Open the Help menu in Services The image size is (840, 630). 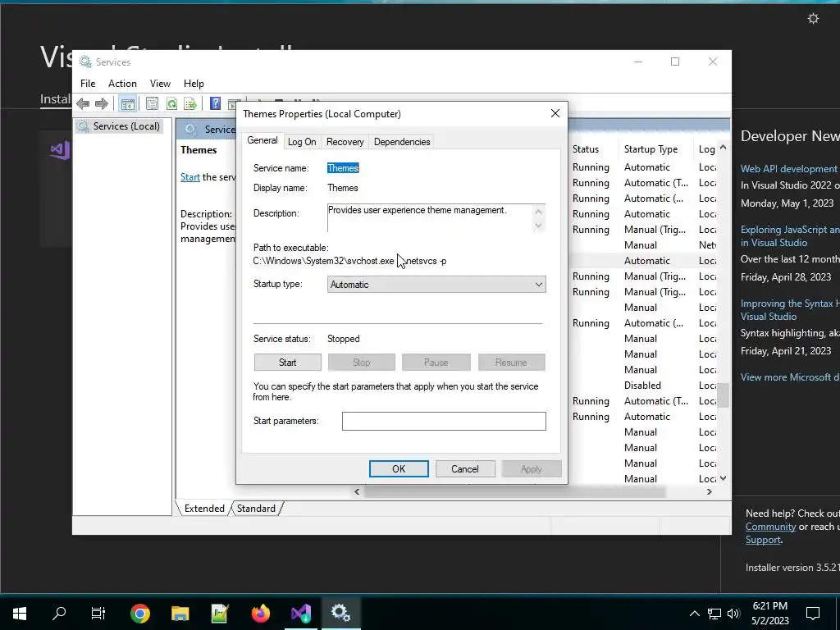[194, 84]
